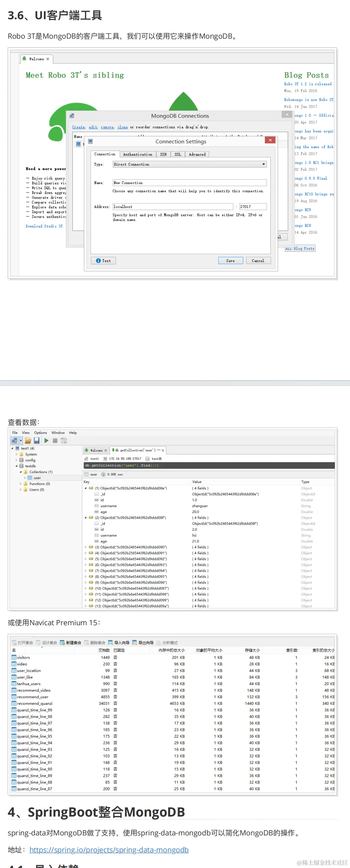Expand the config database node

point(16,460)
